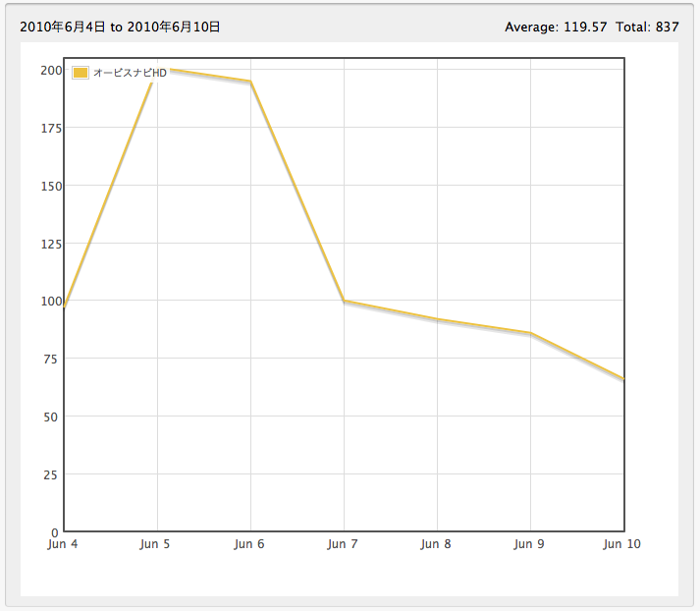Screen dimensions: 700x611
Task: Click the Jun 6 x-axis label
Action: [x=249, y=544]
